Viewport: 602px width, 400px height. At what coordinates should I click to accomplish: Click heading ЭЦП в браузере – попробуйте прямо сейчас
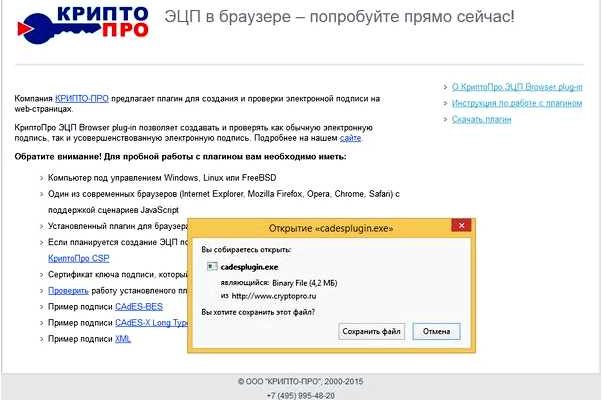coord(339,17)
